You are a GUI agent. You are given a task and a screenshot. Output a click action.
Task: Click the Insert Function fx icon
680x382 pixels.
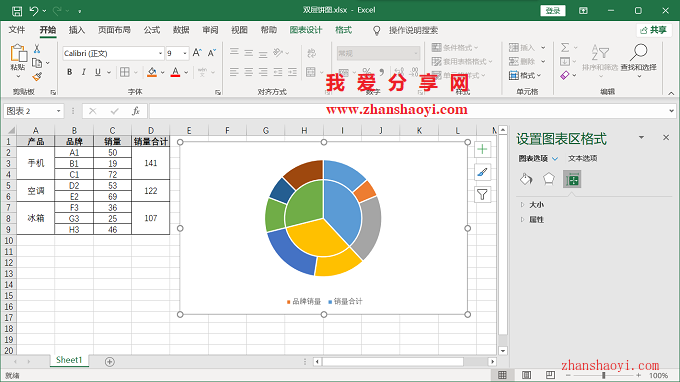pos(136,111)
